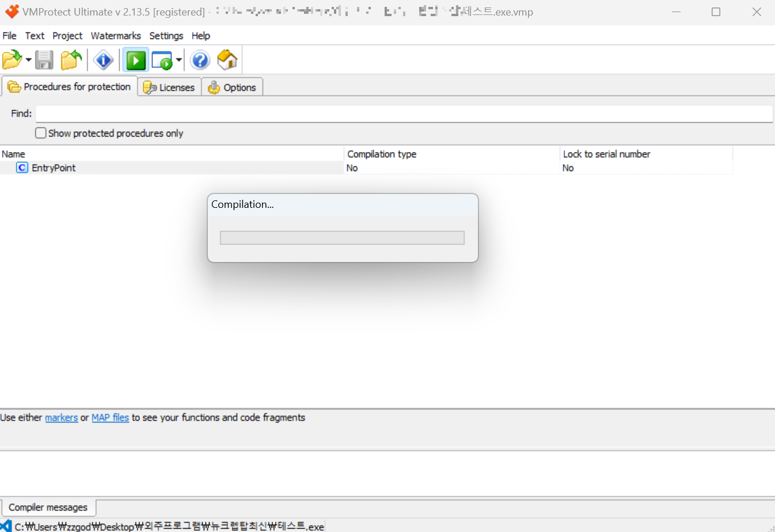Click the Execute compiled file window icon
The width and height of the screenshot is (775, 532).
click(162, 60)
